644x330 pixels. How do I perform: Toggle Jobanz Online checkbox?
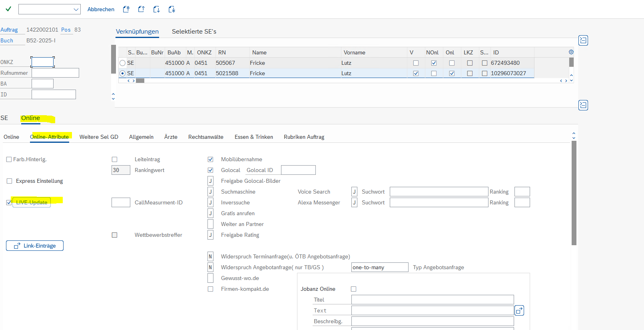pos(353,289)
